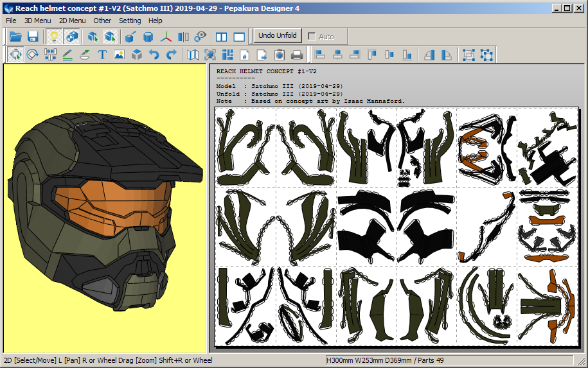588x368 pixels.
Task: Click the rotate right 90 degrees icon
Action: 447,55
